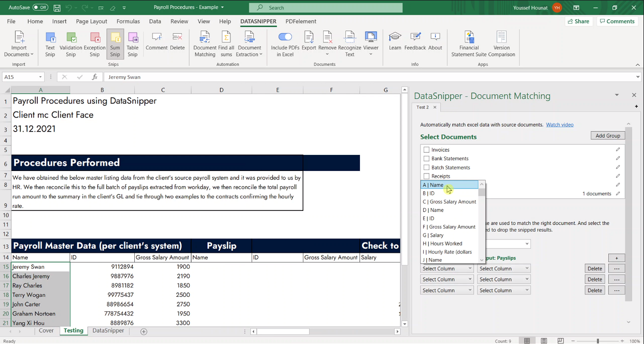
Task: Click the Export documents icon
Action: pos(309,41)
